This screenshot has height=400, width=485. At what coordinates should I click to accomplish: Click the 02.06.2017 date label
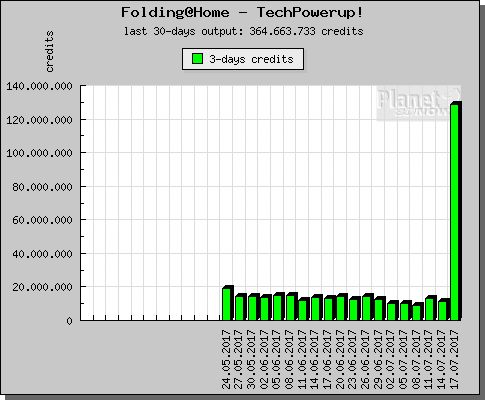[264, 359]
